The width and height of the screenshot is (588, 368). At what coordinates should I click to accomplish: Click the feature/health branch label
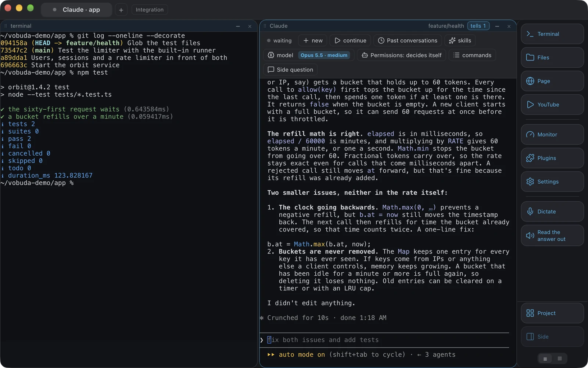coord(446,26)
